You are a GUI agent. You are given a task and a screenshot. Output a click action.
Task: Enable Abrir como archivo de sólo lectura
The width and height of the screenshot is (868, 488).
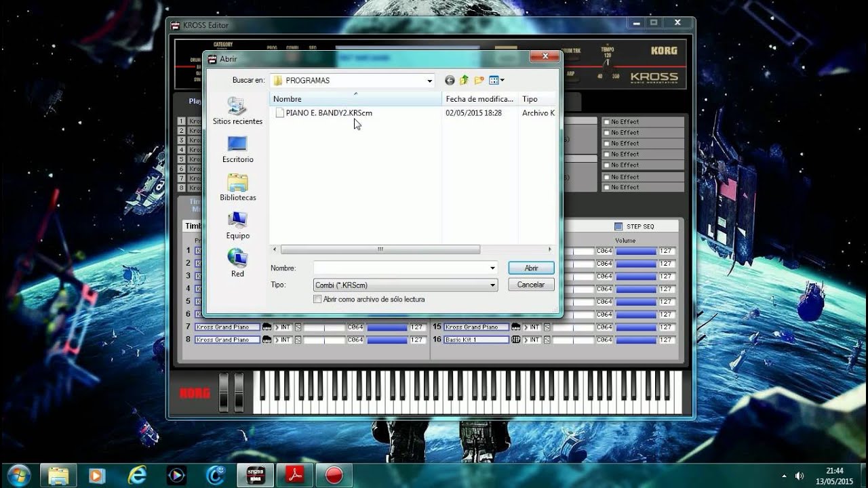[317, 299]
